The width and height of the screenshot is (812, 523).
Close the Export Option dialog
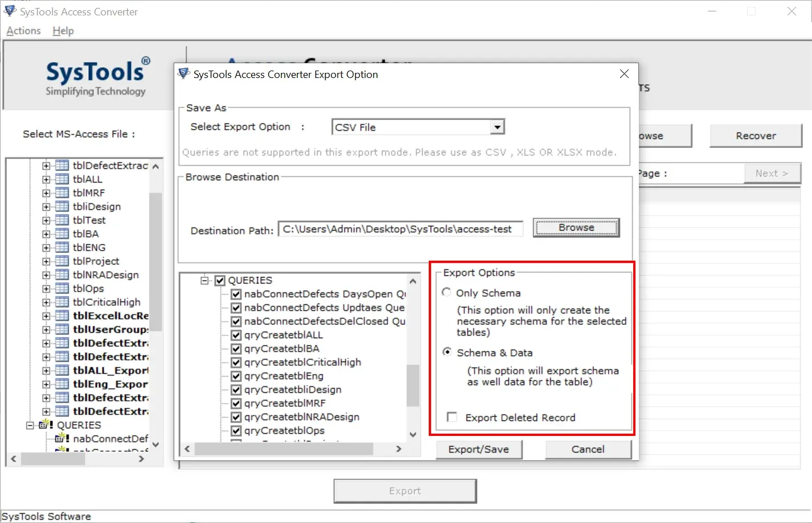pos(624,74)
